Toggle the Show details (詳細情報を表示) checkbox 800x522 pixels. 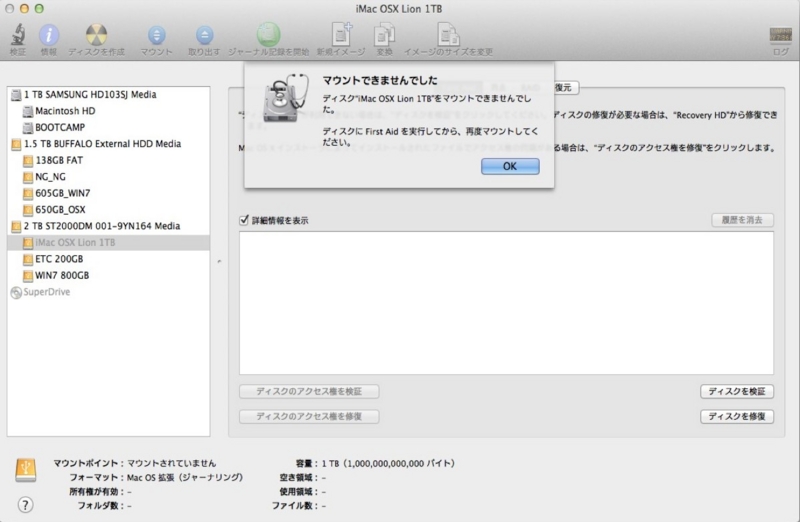click(x=244, y=220)
